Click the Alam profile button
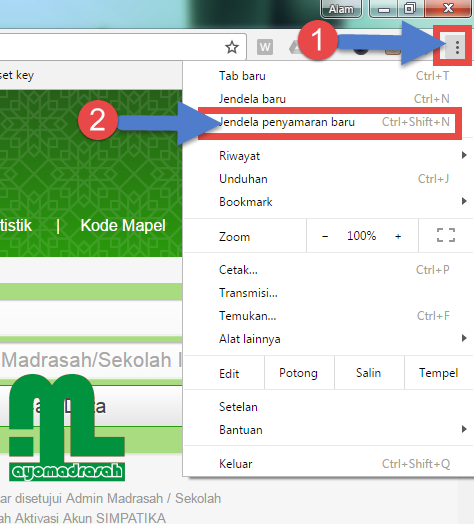The width and height of the screenshot is (474, 524). coord(341,9)
